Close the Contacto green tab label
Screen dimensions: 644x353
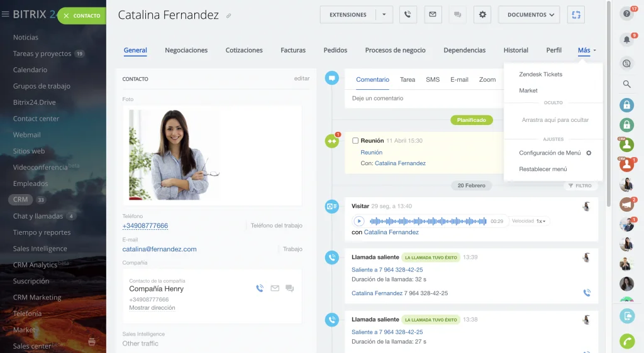tap(66, 16)
